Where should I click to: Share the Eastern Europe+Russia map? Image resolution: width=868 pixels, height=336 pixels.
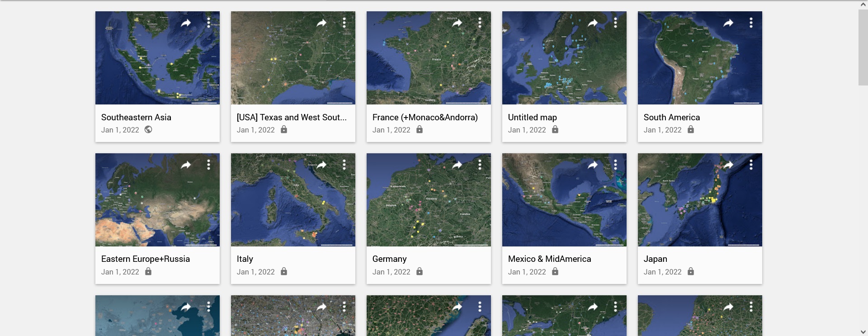[186, 165]
